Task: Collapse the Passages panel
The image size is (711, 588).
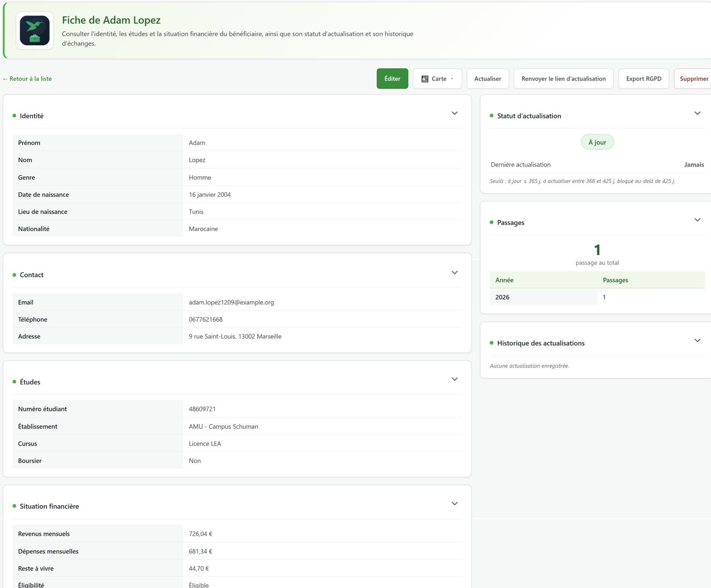Action: (697, 220)
